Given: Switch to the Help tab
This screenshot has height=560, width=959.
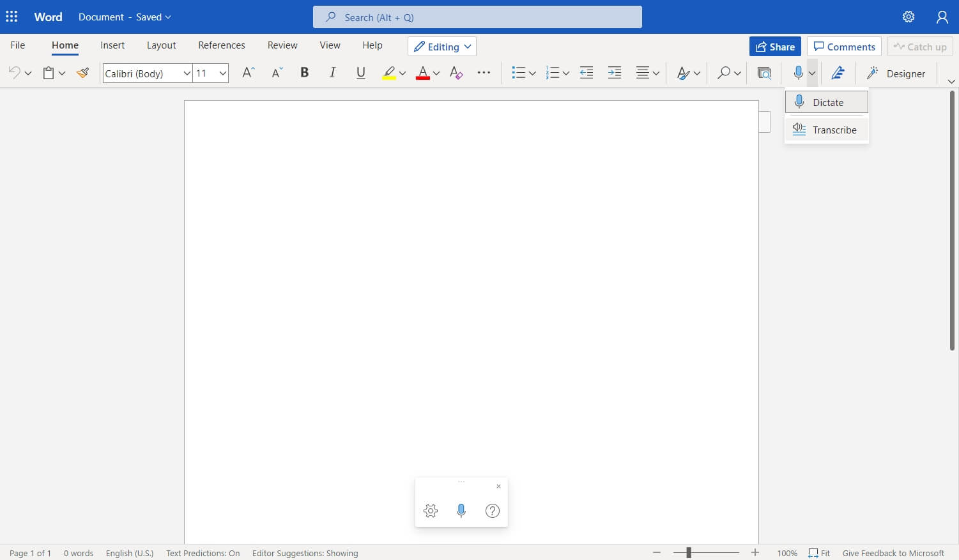Looking at the screenshot, I should point(372,45).
